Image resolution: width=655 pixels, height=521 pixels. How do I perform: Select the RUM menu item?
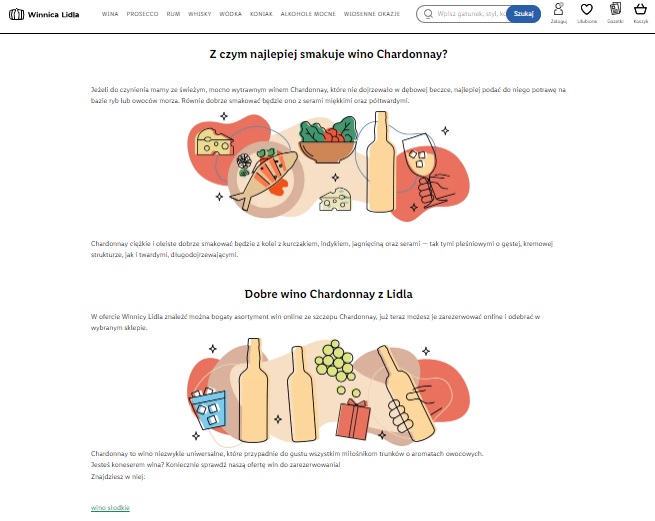click(x=173, y=14)
